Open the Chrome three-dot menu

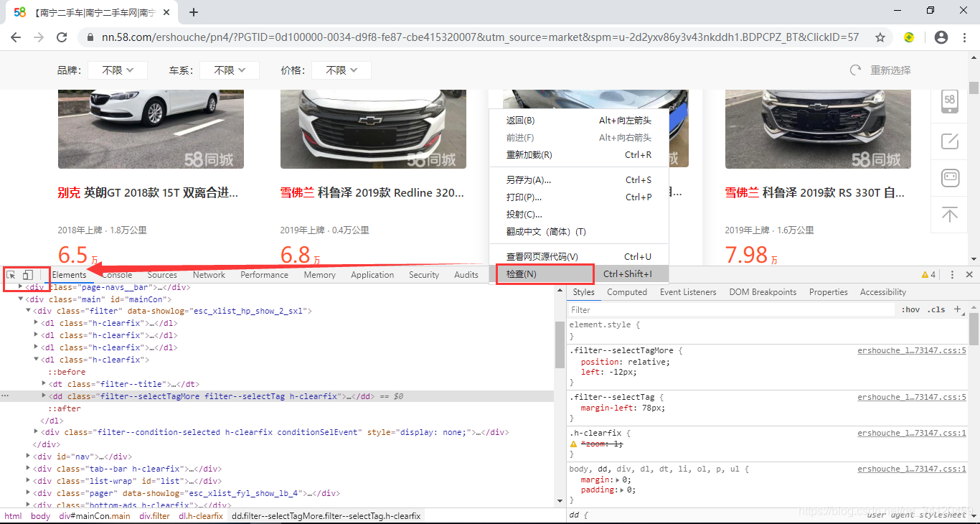coord(964,37)
